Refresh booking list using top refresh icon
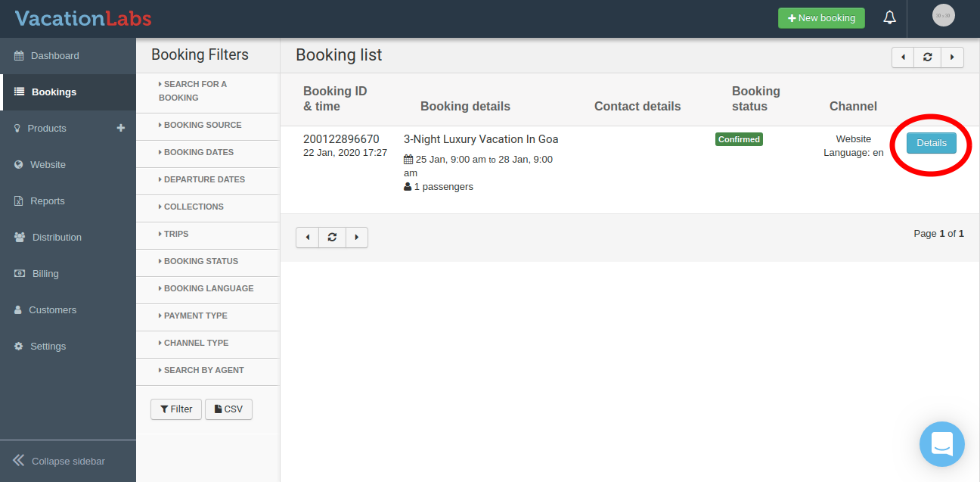The height and width of the screenshot is (482, 980). point(927,58)
